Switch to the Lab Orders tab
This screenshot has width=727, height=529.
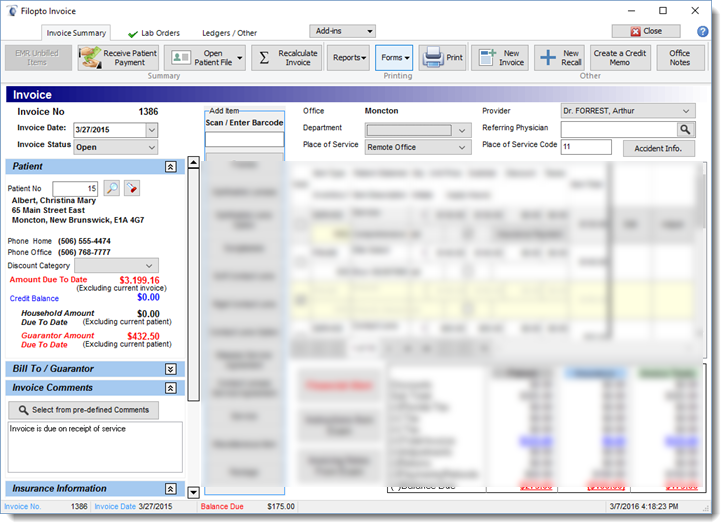click(x=154, y=33)
